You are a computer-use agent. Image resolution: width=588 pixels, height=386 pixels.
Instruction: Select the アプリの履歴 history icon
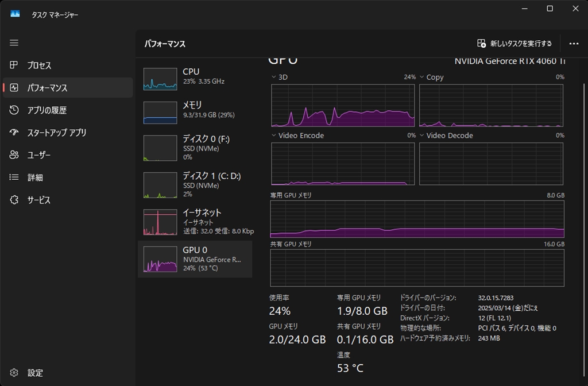[x=14, y=110]
